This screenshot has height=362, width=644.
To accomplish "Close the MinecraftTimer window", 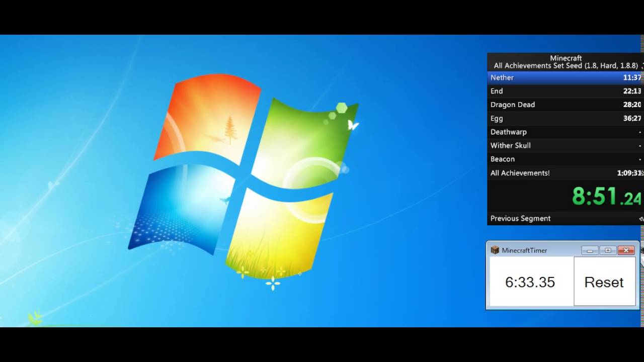I will tap(626, 250).
